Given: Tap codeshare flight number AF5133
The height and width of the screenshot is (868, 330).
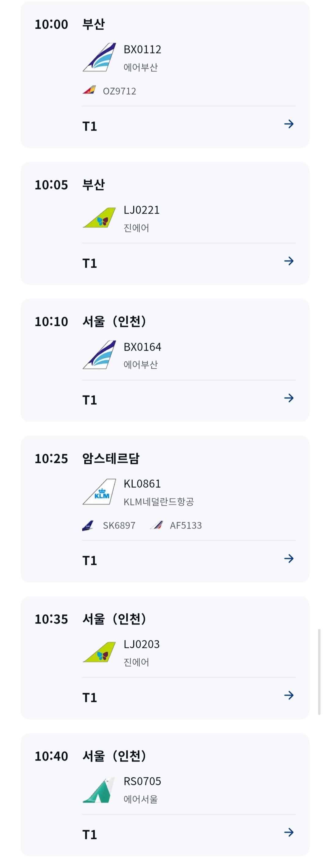Looking at the screenshot, I should click(x=185, y=525).
